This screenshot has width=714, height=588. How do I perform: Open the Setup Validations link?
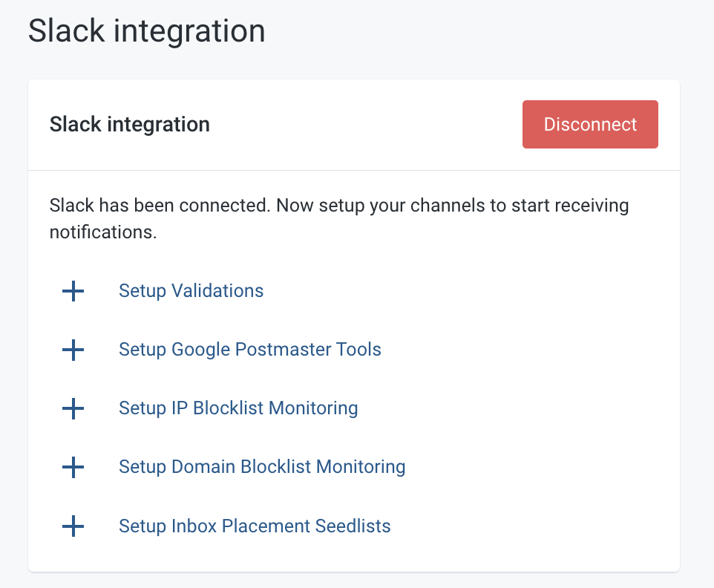pyautogui.click(x=191, y=291)
